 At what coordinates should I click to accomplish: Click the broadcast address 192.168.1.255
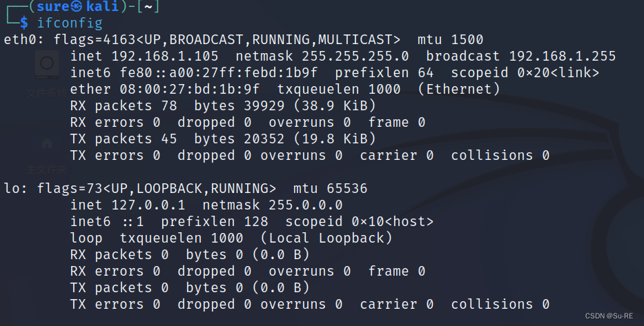(563, 57)
